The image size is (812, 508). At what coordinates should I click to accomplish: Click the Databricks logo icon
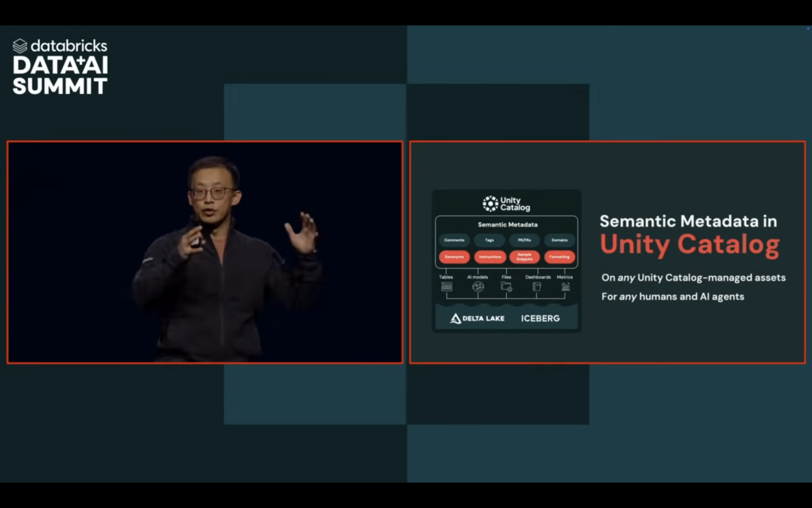[x=20, y=46]
